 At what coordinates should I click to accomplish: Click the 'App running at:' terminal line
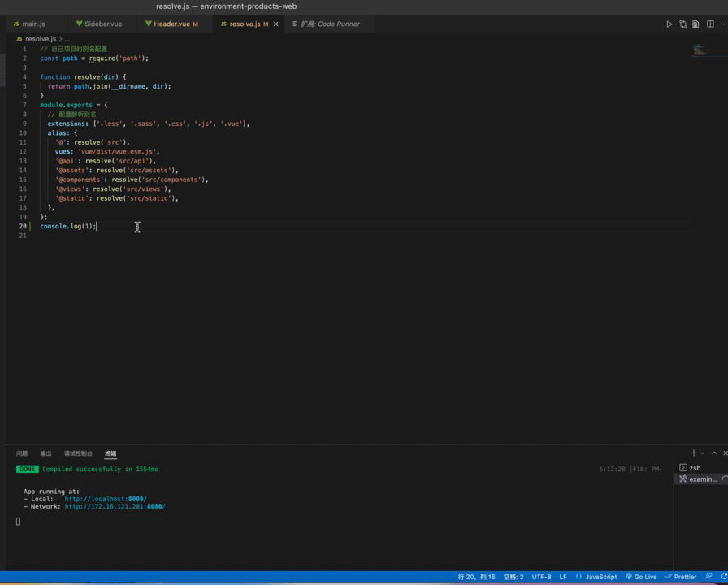(51, 492)
